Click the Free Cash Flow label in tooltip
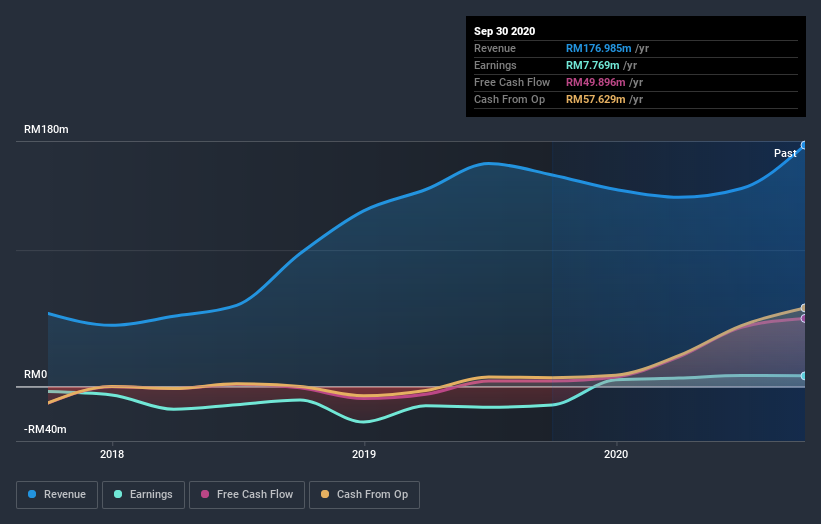The image size is (821, 524). [x=512, y=82]
